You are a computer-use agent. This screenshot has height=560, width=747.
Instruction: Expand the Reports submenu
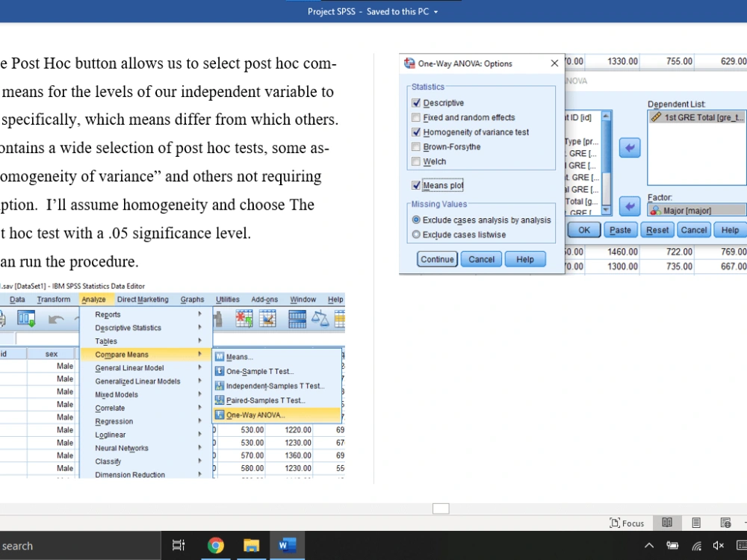(x=146, y=314)
